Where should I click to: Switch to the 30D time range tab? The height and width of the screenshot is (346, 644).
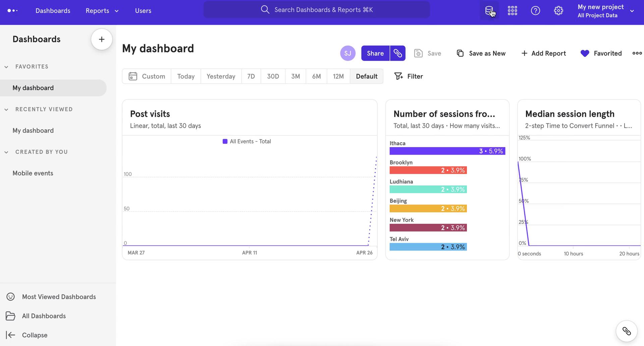[x=273, y=76]
